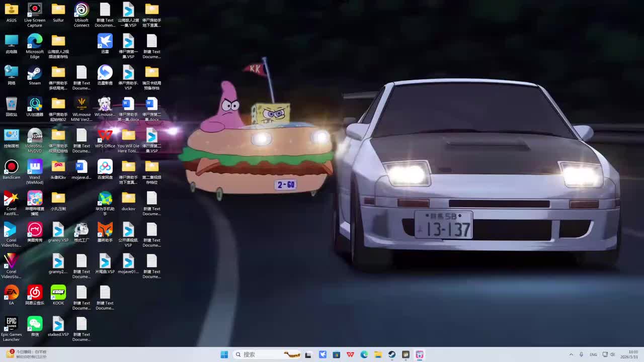Launch Ubisoft Connect
The image size is (644, 362).
point(82,15)
